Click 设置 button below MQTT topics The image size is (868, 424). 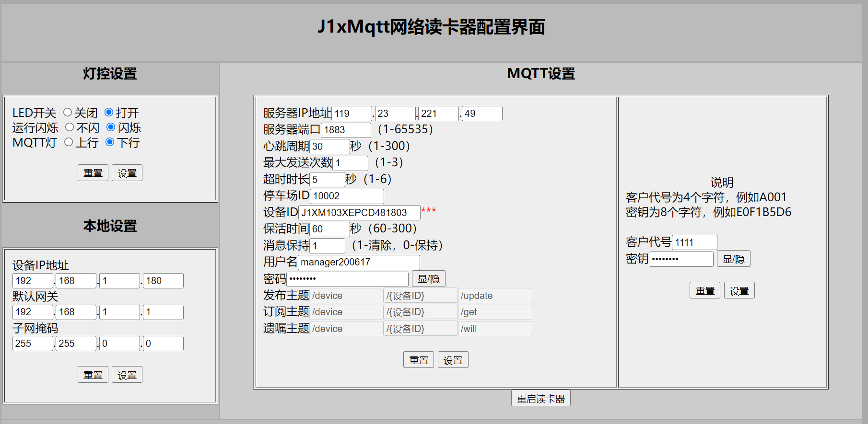[x=453, y=360]
